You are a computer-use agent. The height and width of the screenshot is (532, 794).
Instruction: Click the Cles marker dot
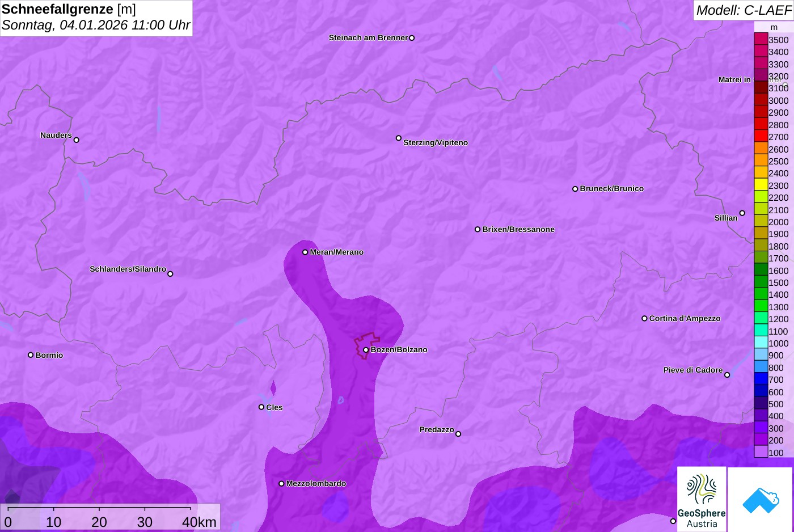[261, 407]
